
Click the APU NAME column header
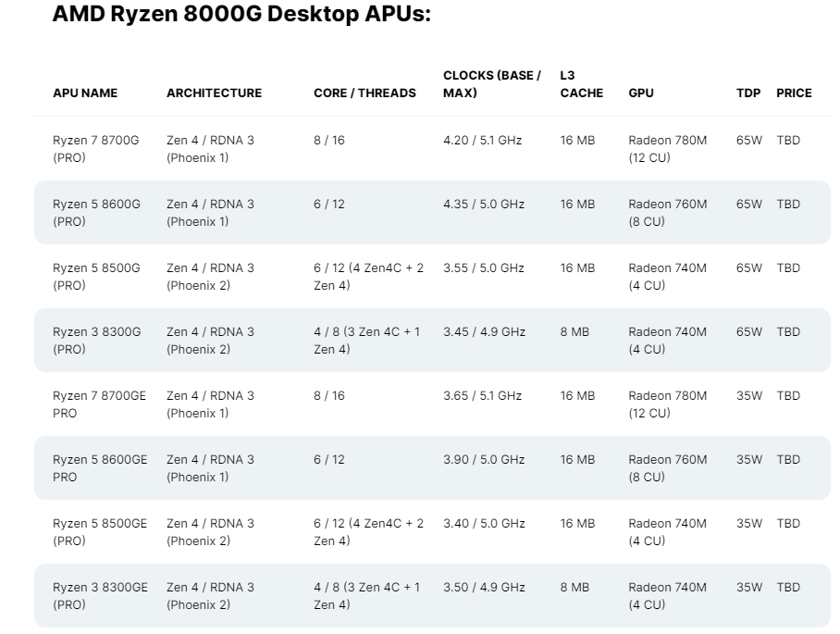tap(85, 93)
